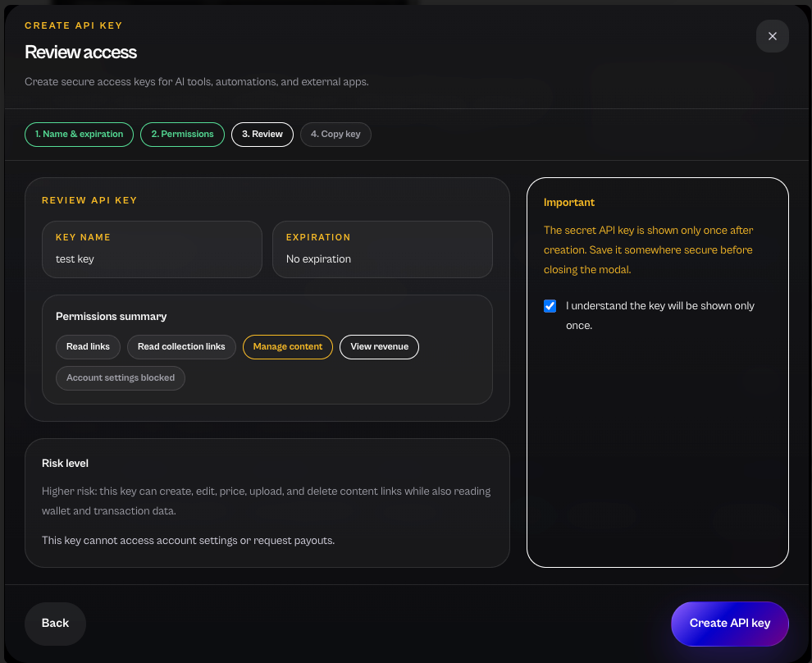This screenshot has width=812, height=663.
Task: Click the 'I understand the key' checkbox label
Action: [x=659, y=315]
